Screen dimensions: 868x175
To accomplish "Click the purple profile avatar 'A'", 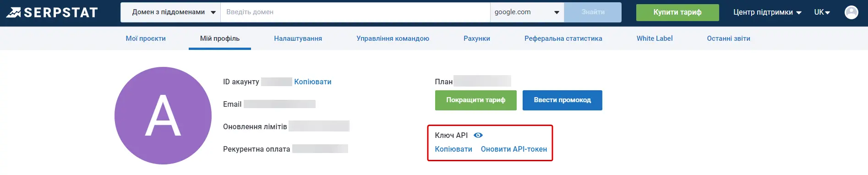I will (x=163, y=115).
